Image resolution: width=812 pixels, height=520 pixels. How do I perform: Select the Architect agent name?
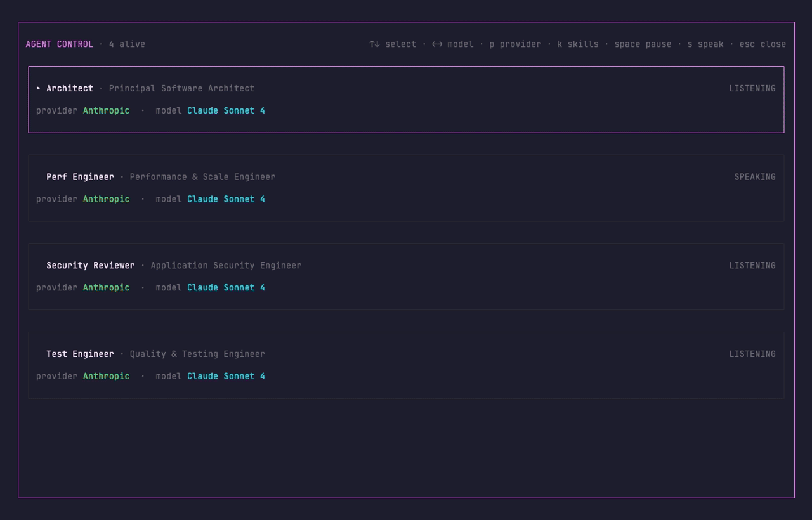click(x=70, y=88)
